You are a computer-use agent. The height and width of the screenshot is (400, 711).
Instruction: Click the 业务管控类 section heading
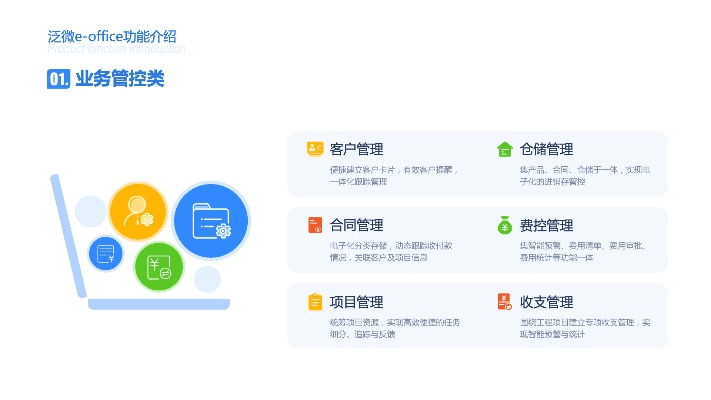point(120,79)
